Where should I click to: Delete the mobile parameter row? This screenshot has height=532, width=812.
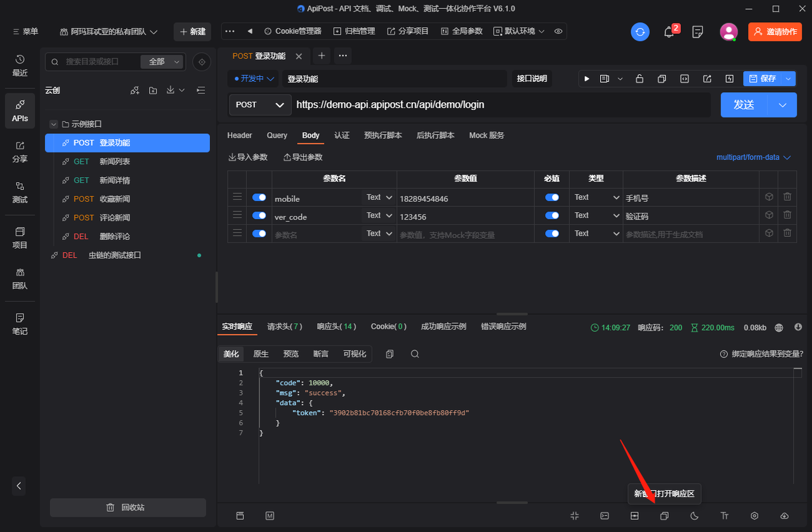point(787,197)
